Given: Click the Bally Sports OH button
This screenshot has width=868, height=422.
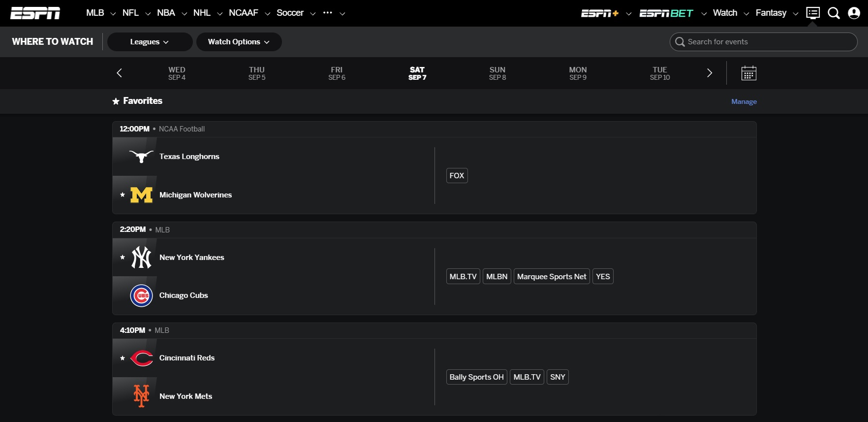Looking at the screenshot, I should 476,377.
